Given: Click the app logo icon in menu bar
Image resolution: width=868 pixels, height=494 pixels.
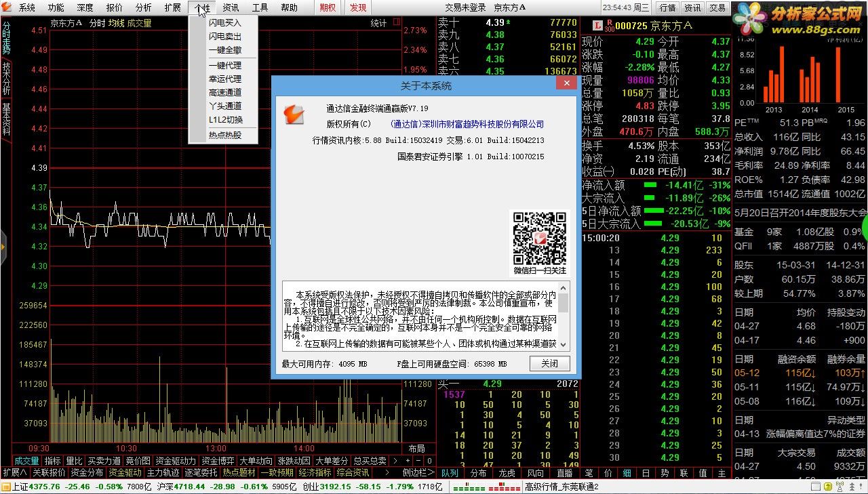Looking at the screenshot, I should [x=7, y=7].
